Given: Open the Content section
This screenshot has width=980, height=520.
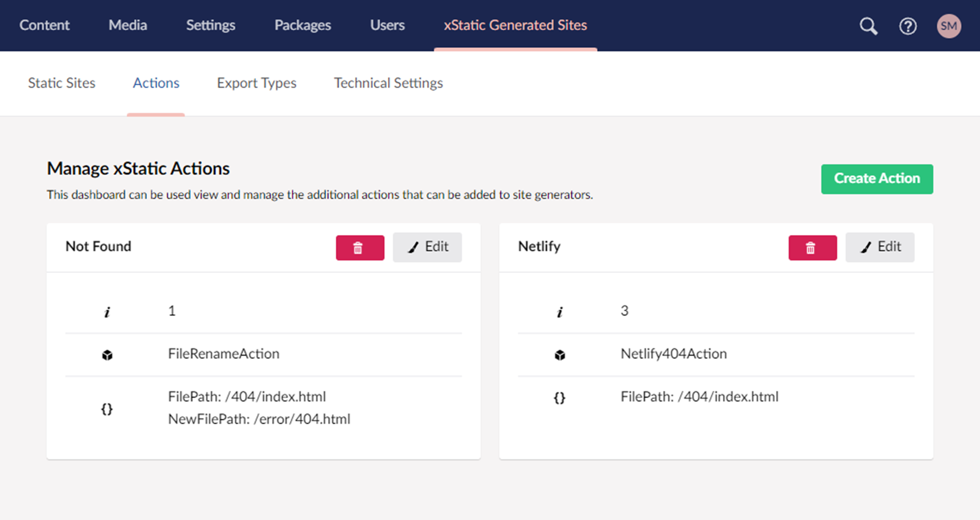Looking at the screenshot, I should click(x=45, y=25).
